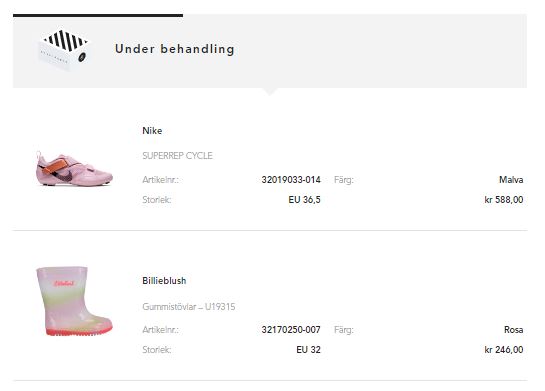545x391 pixels.
Task: Click the Artikelnr. label in Nike row
Action: click(x=160, y=180)
